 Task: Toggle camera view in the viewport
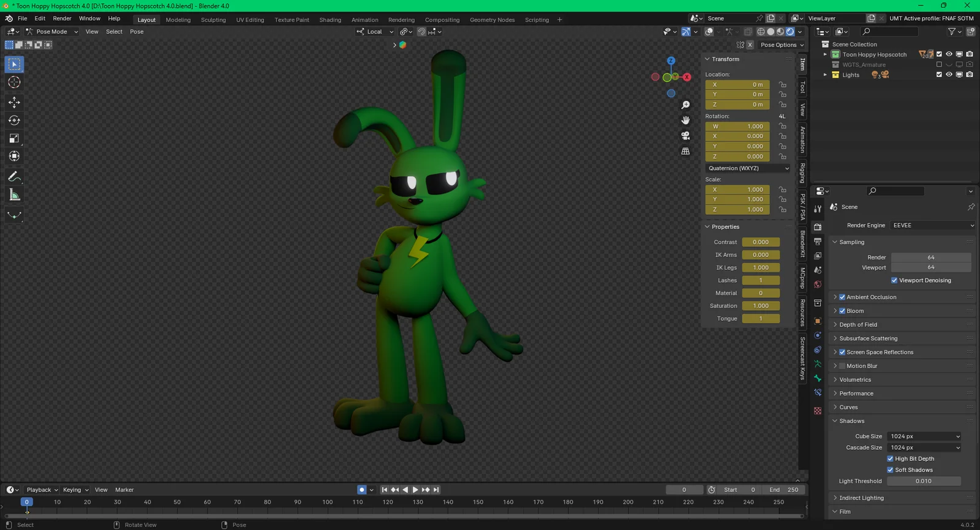coord(685,135)
